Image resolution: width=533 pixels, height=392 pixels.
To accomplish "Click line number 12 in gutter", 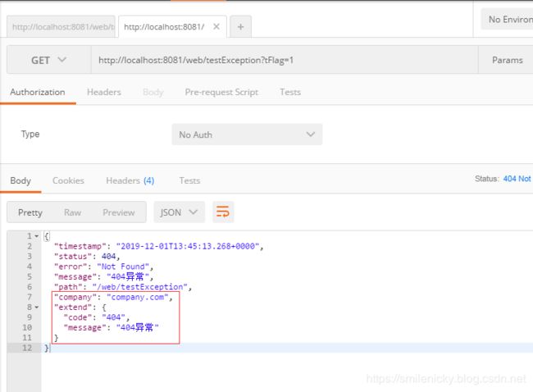I will click(x=27, y=348).
